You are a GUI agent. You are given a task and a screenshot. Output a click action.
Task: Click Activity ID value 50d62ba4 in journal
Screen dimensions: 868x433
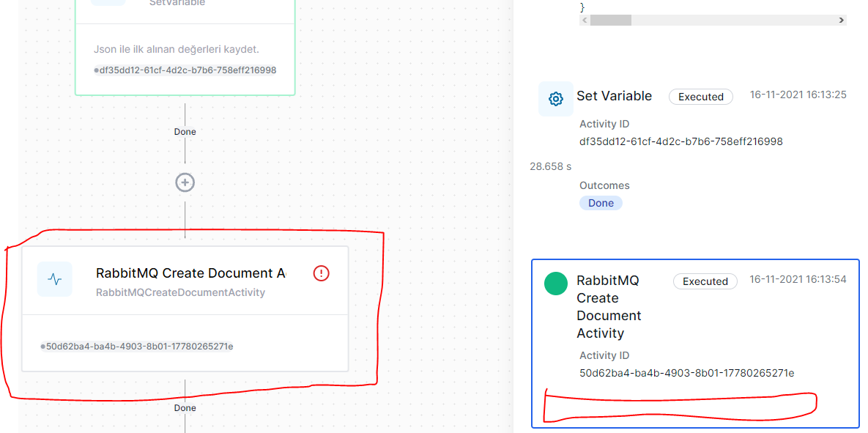pos(687,373)
